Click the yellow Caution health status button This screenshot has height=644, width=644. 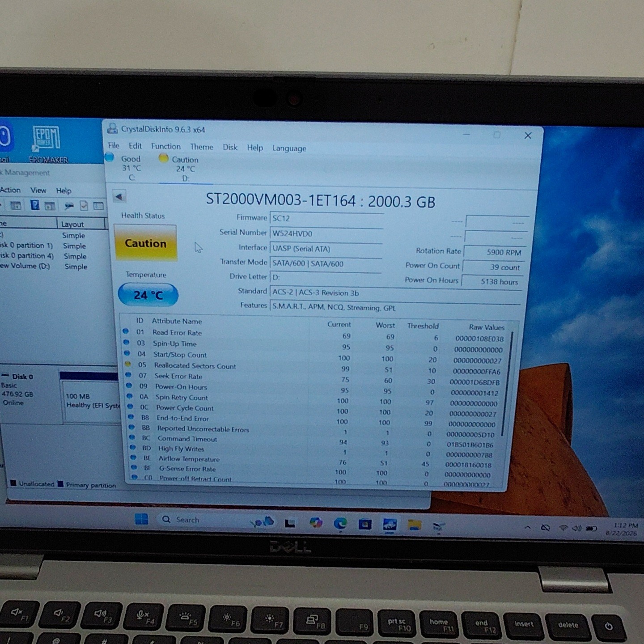tap(145, 243)
